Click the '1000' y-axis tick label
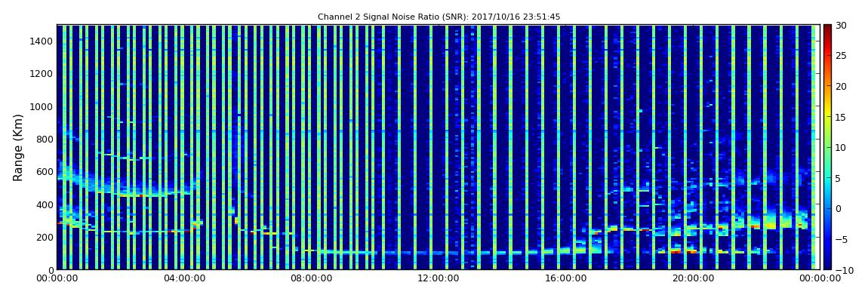 (42, 106)
